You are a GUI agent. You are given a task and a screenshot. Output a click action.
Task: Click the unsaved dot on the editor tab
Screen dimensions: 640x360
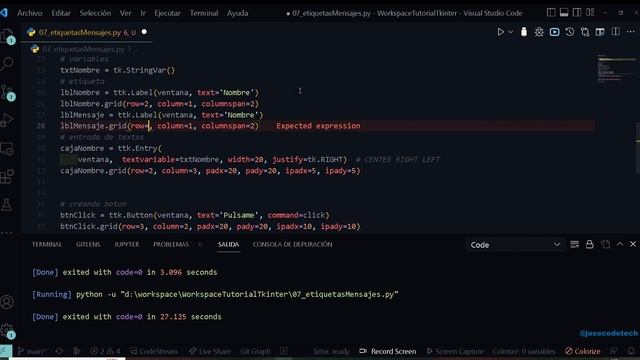pos(144,32)
